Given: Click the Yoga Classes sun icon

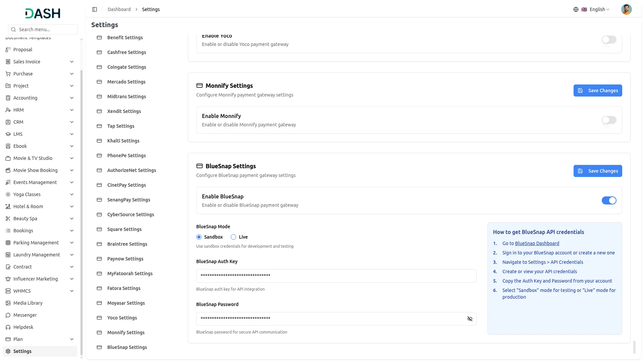Looking at the screenshot, I should [8, 194].
